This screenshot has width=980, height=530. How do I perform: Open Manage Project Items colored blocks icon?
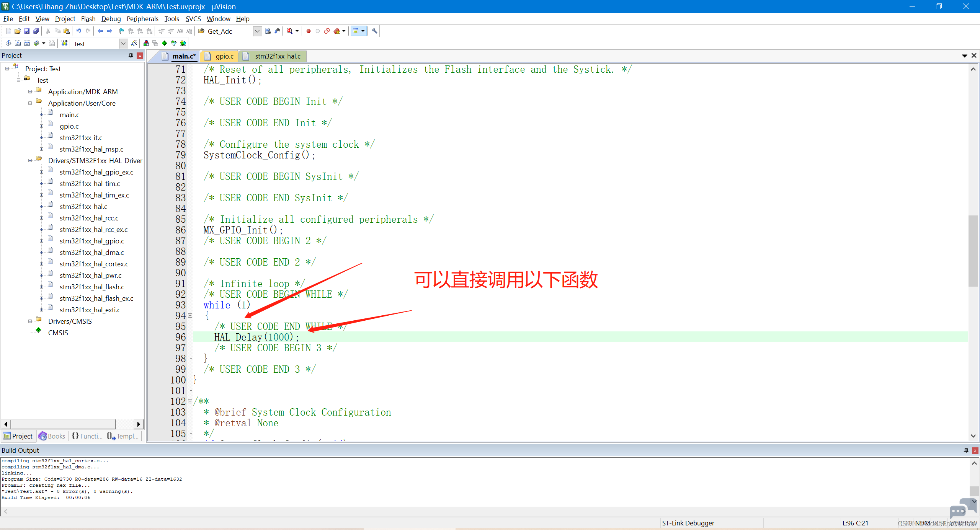(146, 43)
